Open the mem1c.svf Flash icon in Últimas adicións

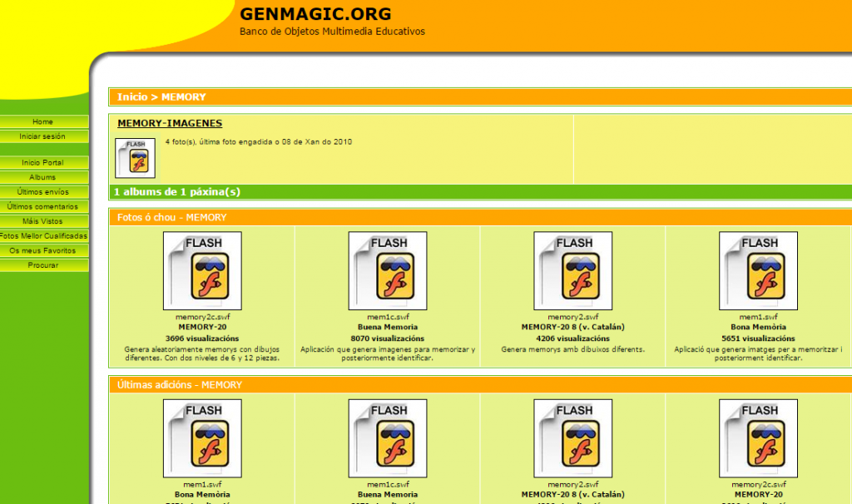coord(388,438)
